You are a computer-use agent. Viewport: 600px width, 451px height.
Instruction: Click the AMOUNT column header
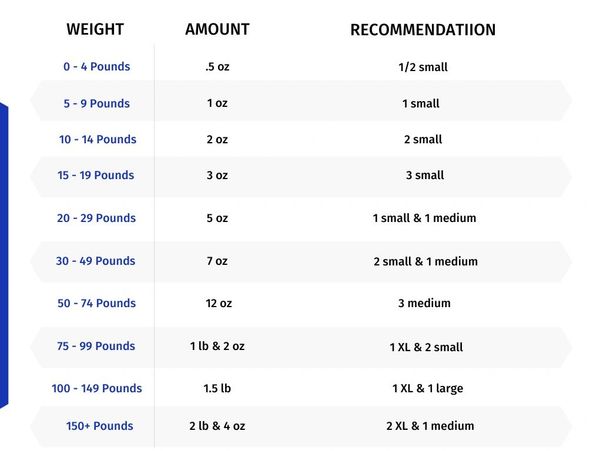coord(217,29)
